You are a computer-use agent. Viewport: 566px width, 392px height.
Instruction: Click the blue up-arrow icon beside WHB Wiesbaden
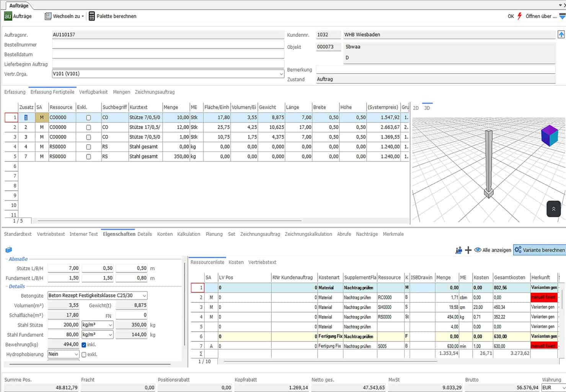click(x=561, y=34)
